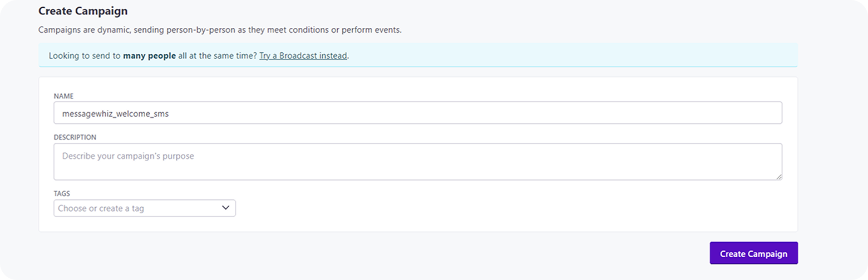Expand the Tags dropdown chevron arrow
The height and width of the screenshot is (280, 868).
[x=225, y=208]
